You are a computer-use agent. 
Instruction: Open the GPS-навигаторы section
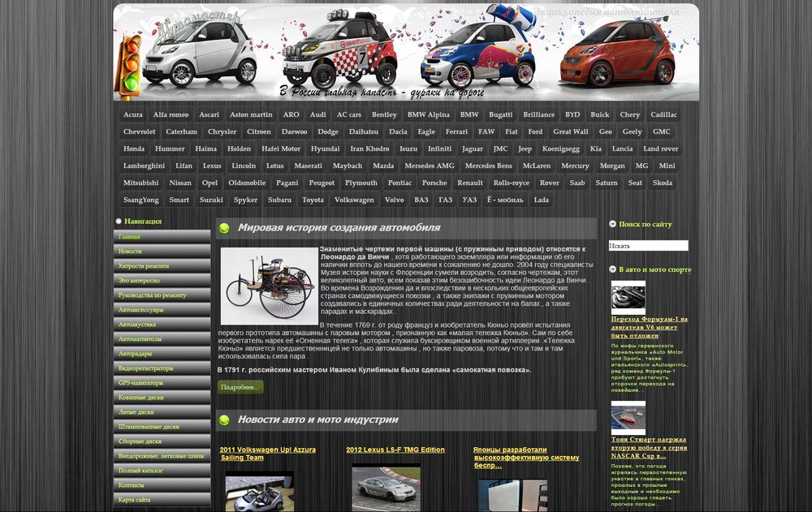[x=162, y=383]
